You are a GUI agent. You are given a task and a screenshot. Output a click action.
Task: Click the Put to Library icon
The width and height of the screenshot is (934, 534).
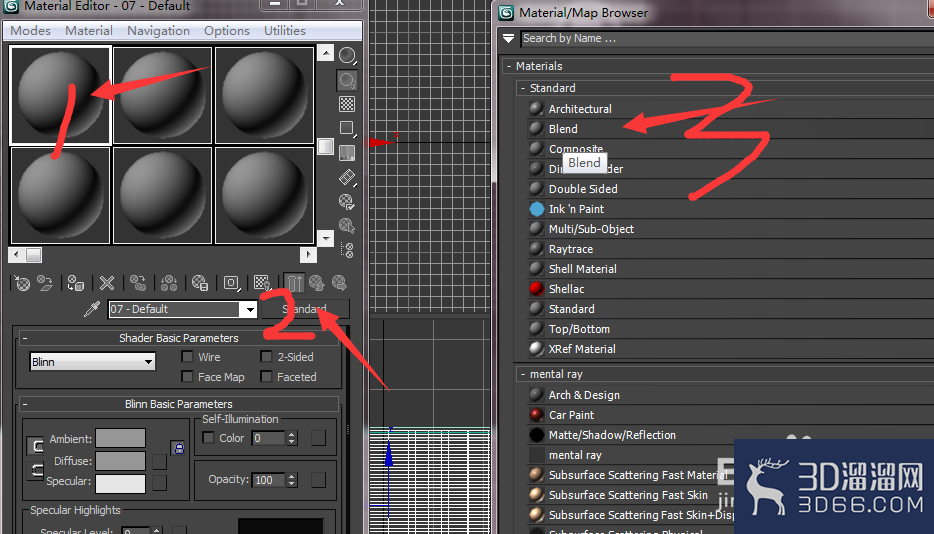(200, 283)
